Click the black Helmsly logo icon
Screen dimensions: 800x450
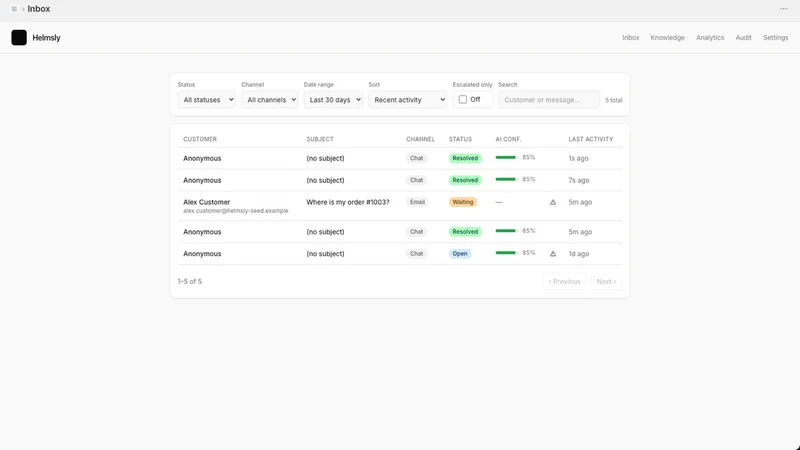[x=19, y=37]
